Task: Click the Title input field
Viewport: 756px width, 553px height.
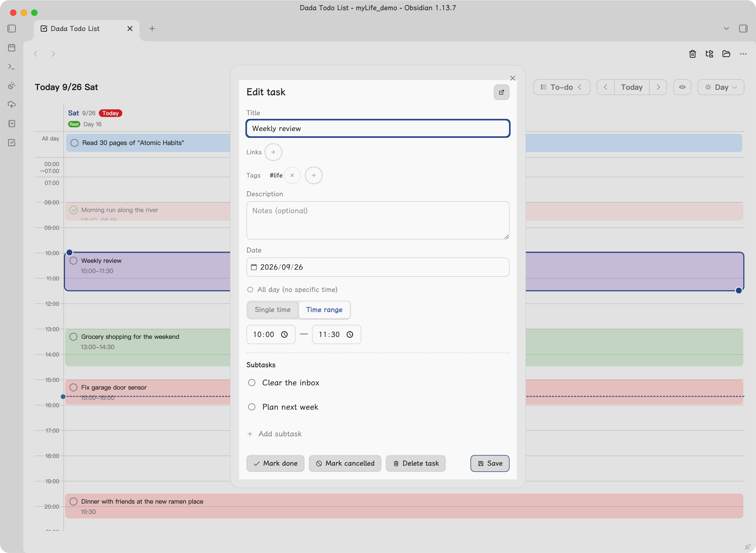Action: pos(378,129)
